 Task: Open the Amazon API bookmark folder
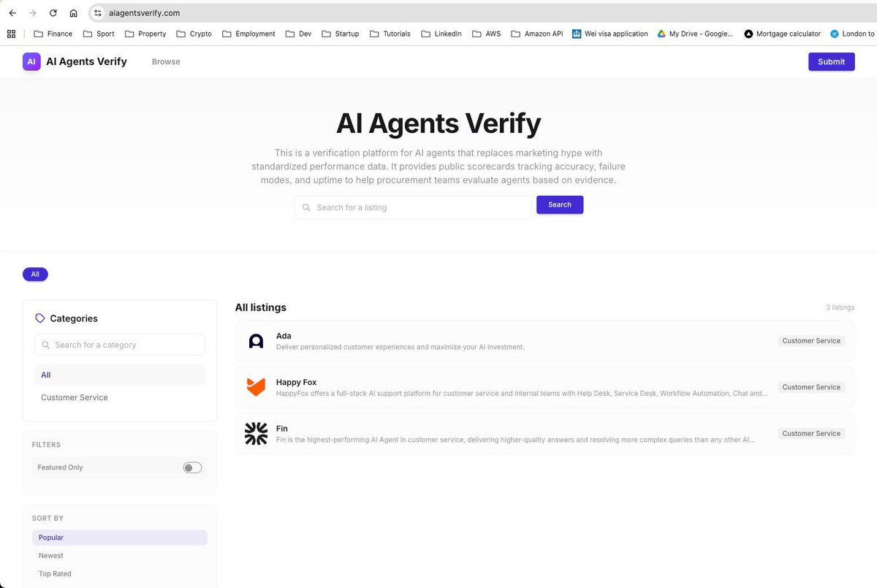(x=537, y=34)
